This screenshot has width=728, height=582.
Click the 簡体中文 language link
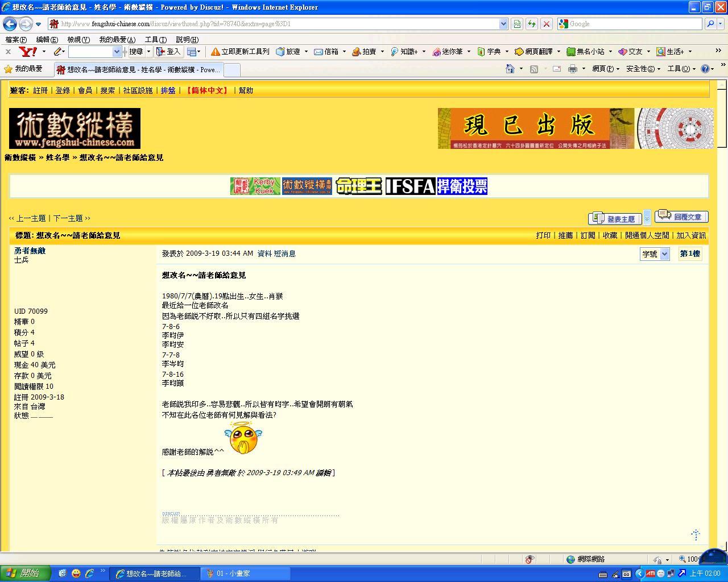coord(207,90)
